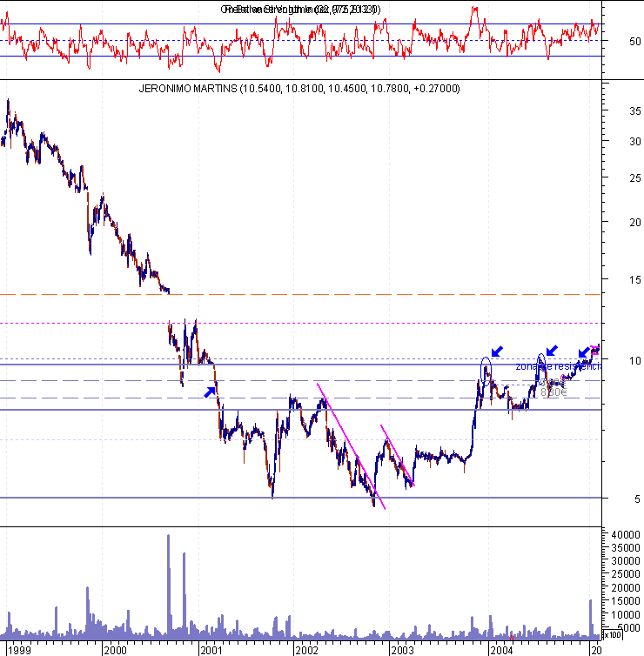The image size is (644, 656).
Task: Click volume axis label 30000
Action: click(626, 560)
